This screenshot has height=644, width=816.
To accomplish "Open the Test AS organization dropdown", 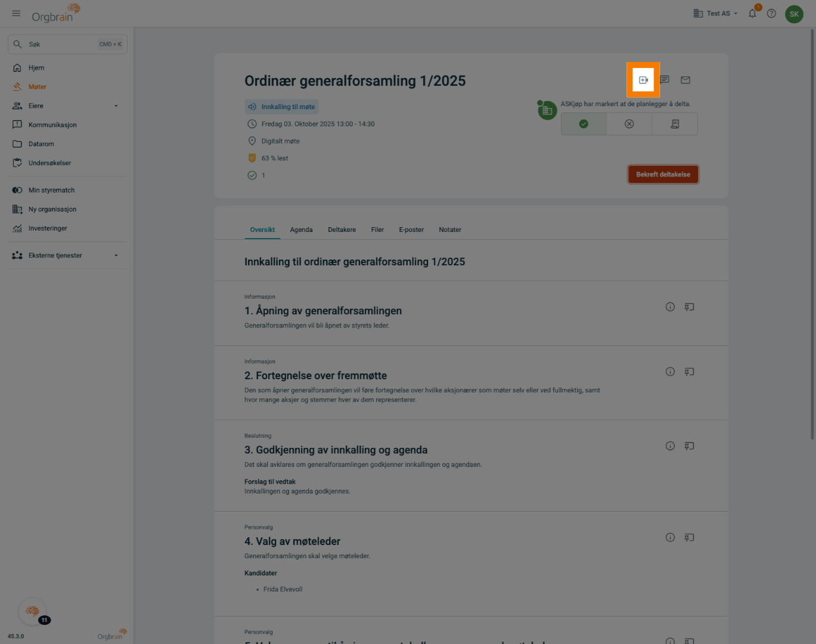I will pyautogui.click(x=716, y=14).
